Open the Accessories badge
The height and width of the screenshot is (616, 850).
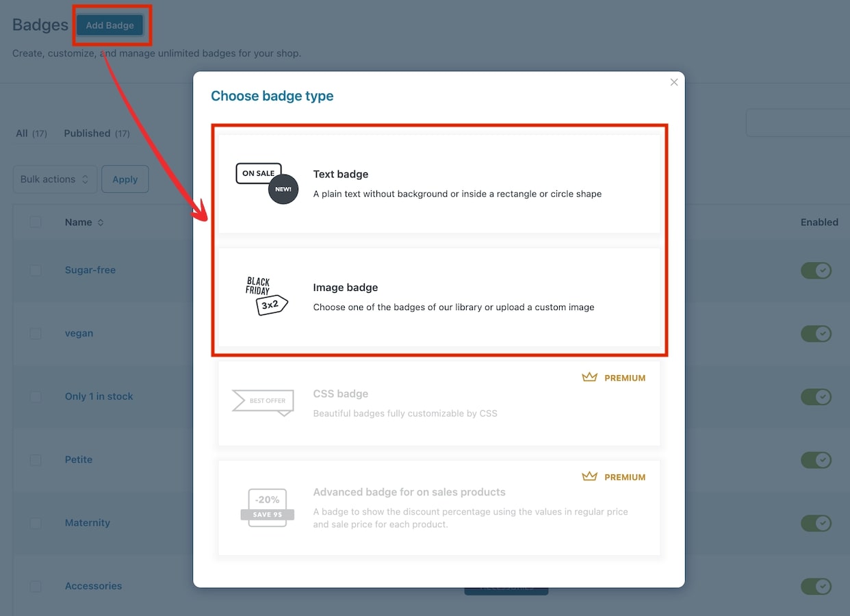94,586
